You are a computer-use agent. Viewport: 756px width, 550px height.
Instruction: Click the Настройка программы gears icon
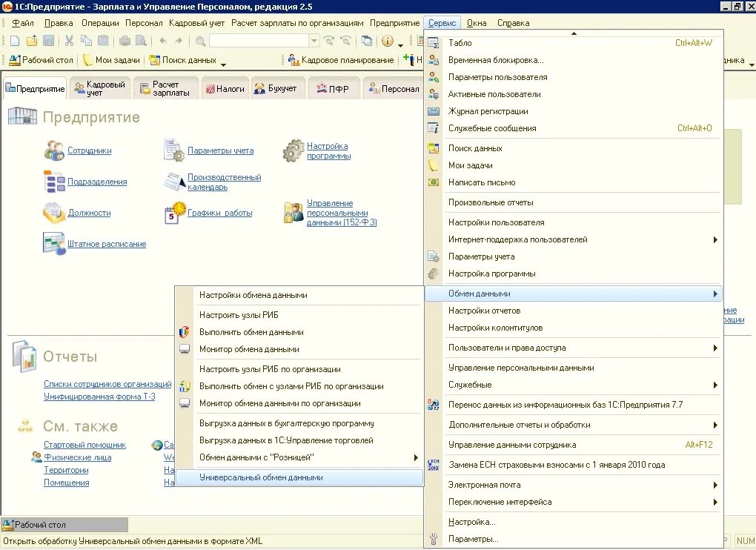(294, 150)
